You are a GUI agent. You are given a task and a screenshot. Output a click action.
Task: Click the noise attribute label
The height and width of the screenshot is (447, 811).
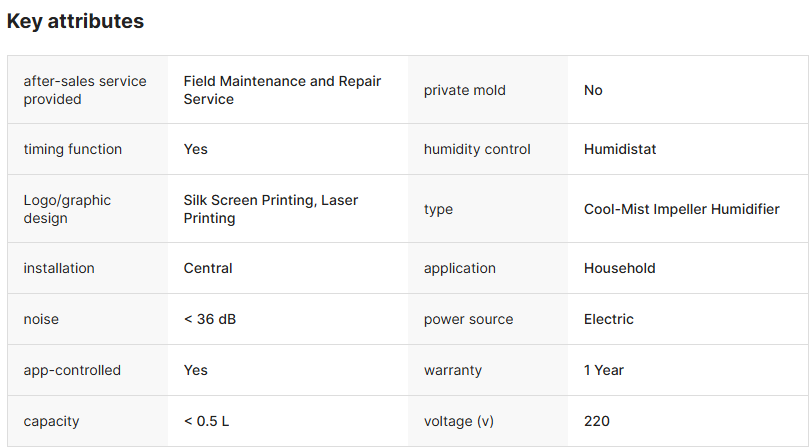tap(41, 319)
